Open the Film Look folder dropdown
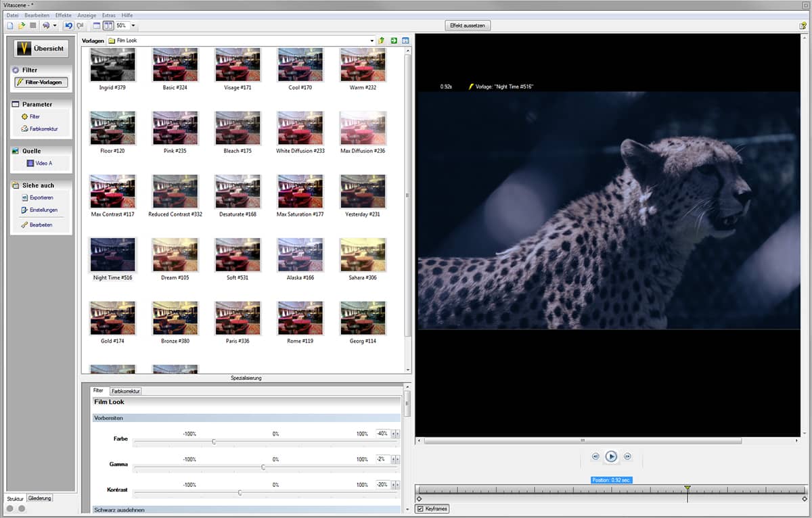This screenshot has width=812, height=518. 371,41
